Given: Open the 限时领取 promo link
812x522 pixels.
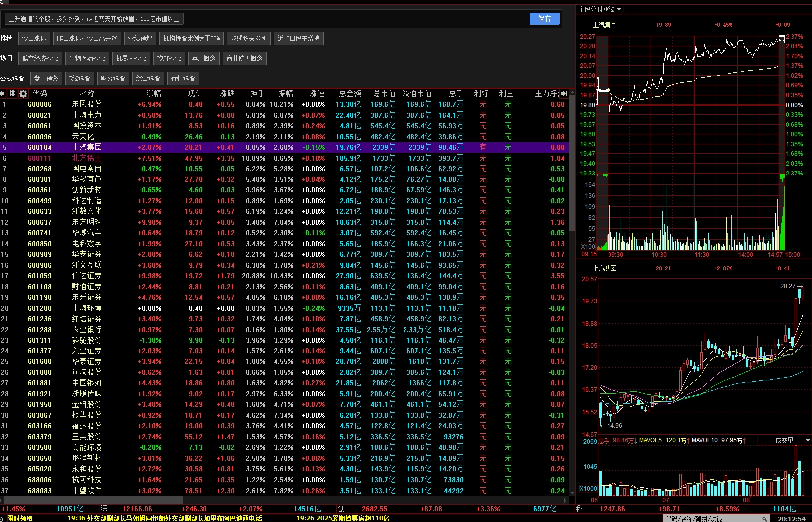Looking at the screenshot, I should (x=20, y=518).
